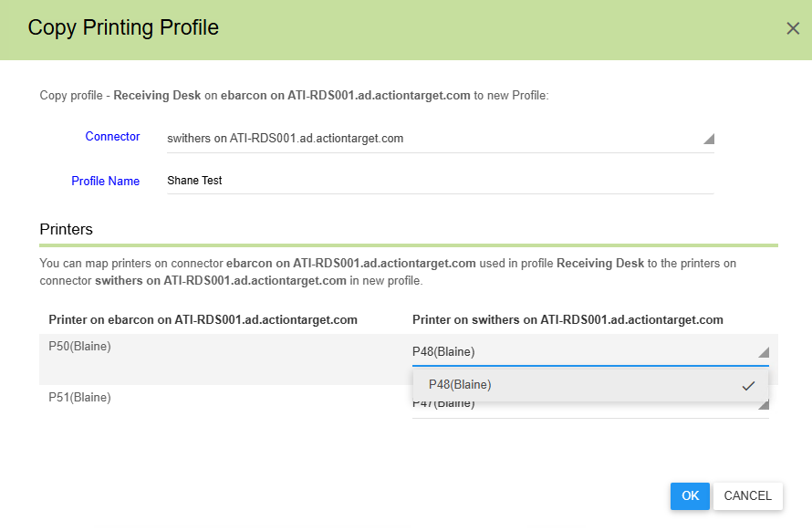Click the checkmark beside the P48(Blaine) option
Viewport: 812px width, 531px height.
click(748, 386)
